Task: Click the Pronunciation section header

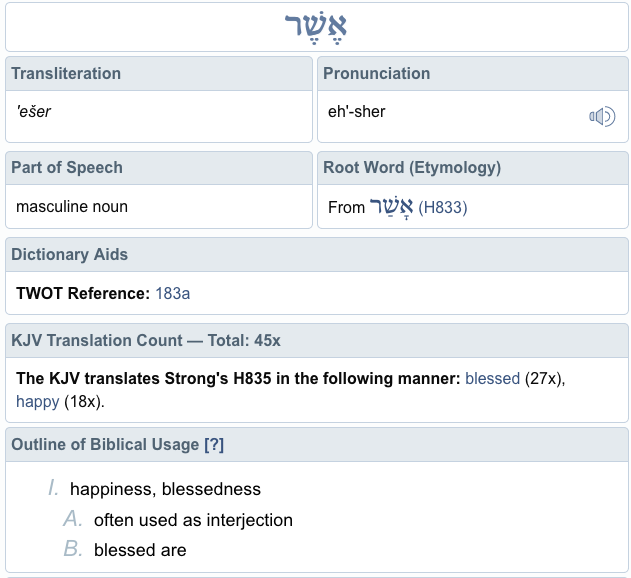Action: (x=377, y=74)
